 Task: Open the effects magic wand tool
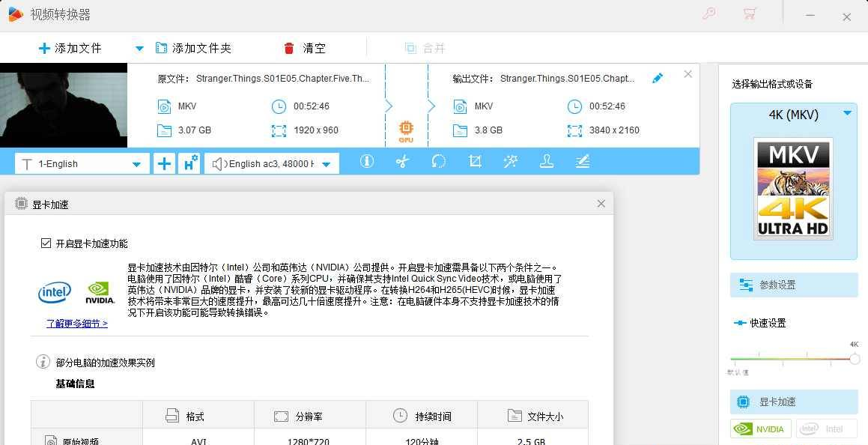click(x=511, y=162)
